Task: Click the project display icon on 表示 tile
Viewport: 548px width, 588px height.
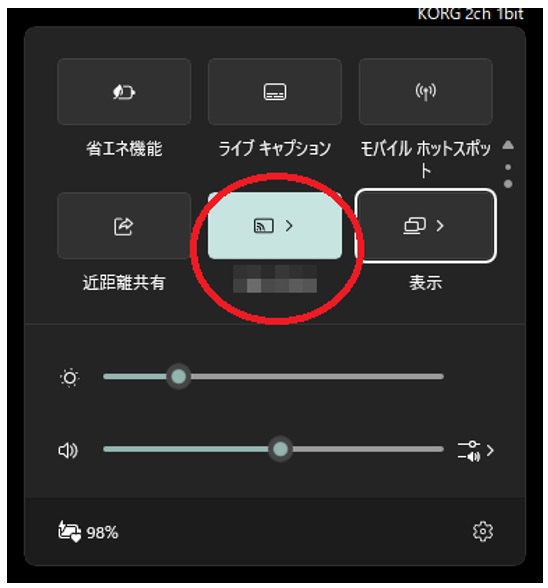Action: point(414,226)
